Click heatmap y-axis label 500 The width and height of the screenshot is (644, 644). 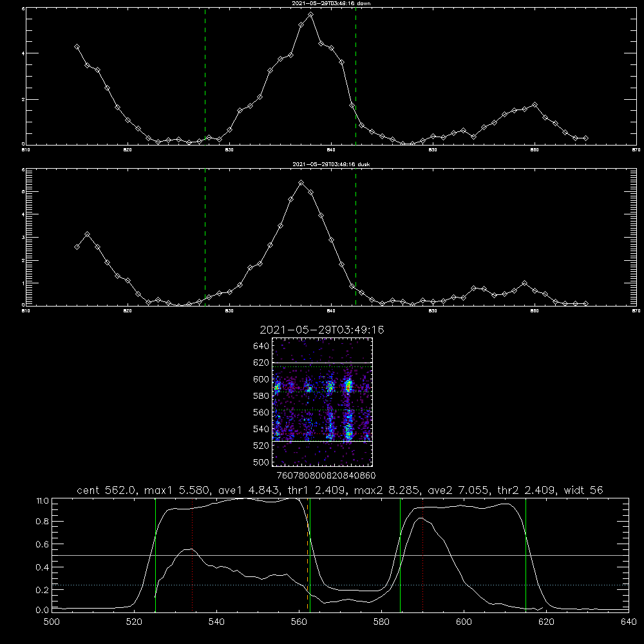pyautogui.click(x=261, y=462)
